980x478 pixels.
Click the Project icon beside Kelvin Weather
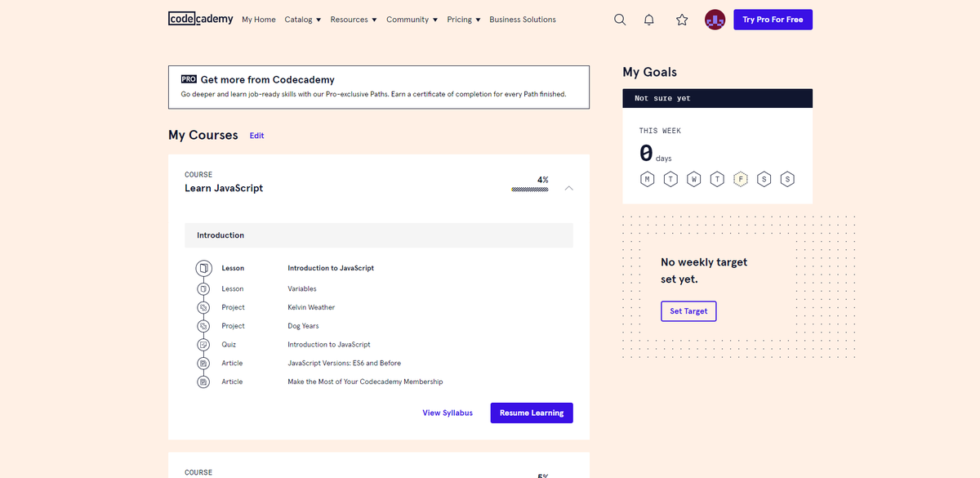click(203, 307)
